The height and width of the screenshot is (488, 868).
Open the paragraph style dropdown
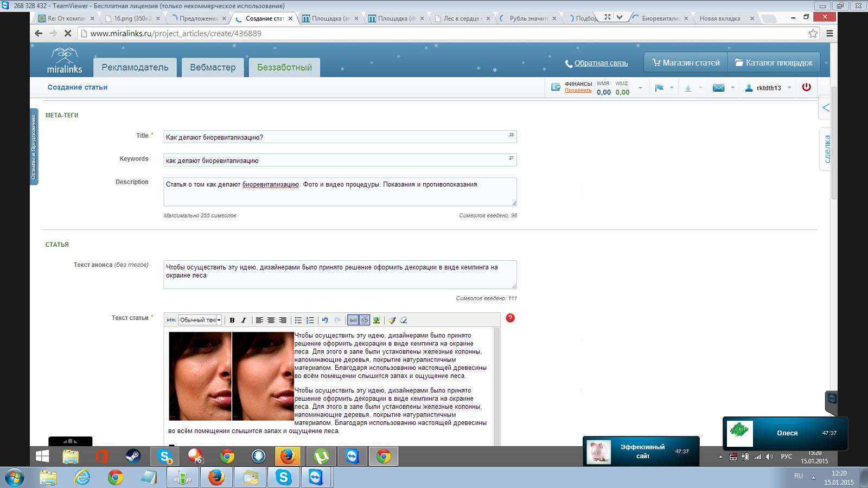point(200,320)
